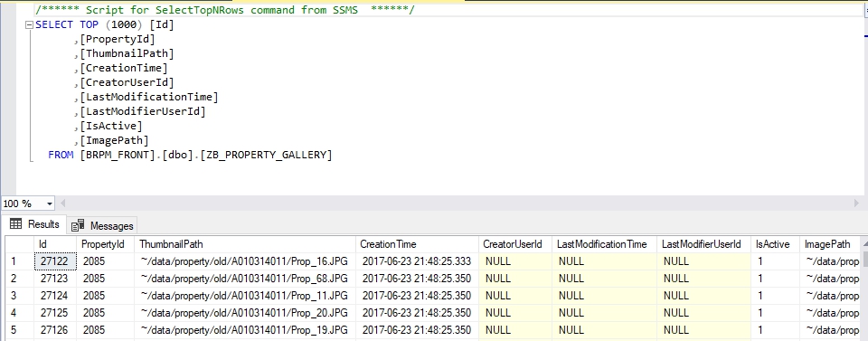
Task: Click CreatorUserId NULL in row 1
Action: click(x=515, y=260)
